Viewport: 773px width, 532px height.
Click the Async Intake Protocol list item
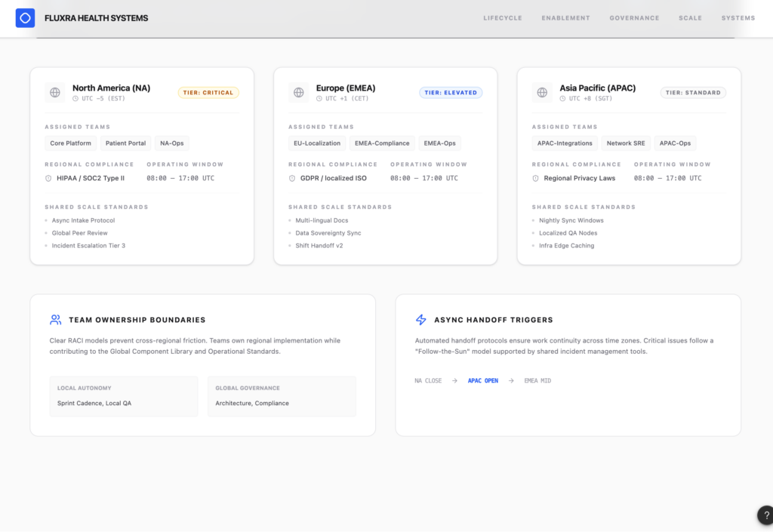pyautogui.click(x=83, y=220)
